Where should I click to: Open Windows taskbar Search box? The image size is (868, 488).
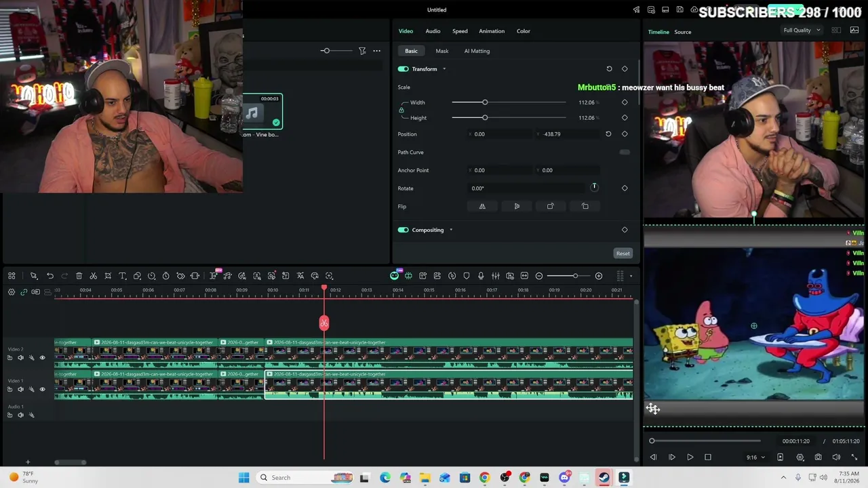pos(304,478)
